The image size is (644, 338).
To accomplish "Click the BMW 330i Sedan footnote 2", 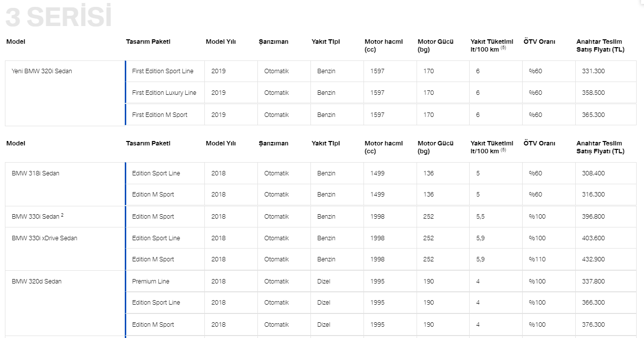I will click(62, 215).
